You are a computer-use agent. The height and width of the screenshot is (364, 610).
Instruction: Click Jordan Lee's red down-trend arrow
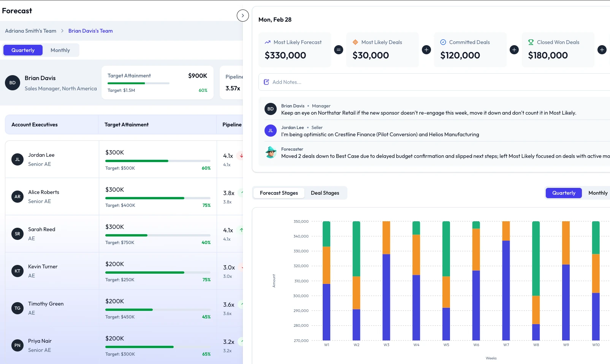point(241,156)
